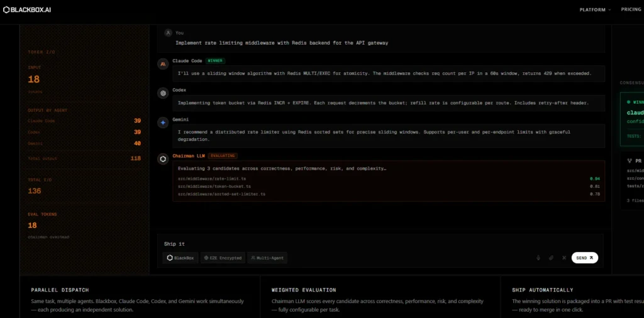Click the Claude Code response message
Screen dimensions: 644x318
pos(389,74)
